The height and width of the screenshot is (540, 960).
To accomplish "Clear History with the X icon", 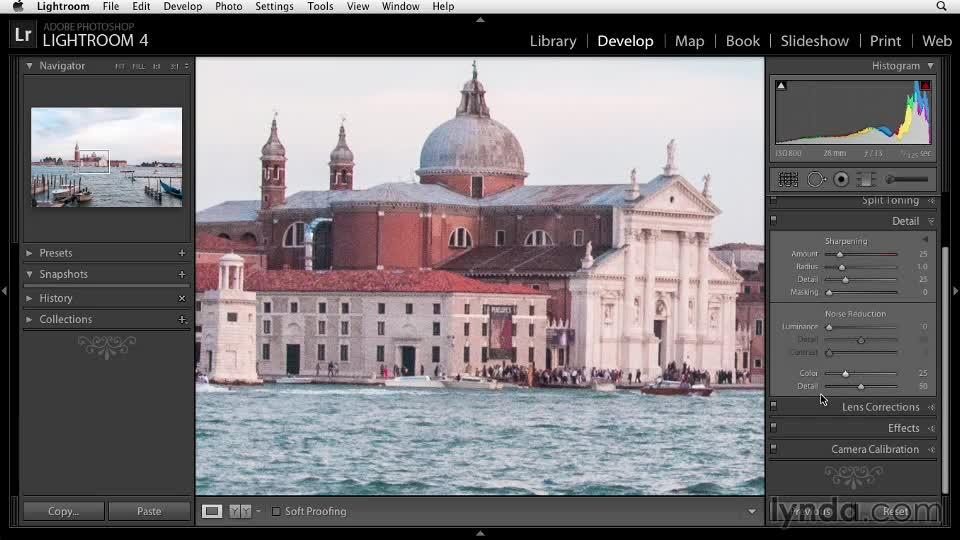I will click(x=182, y=298).
